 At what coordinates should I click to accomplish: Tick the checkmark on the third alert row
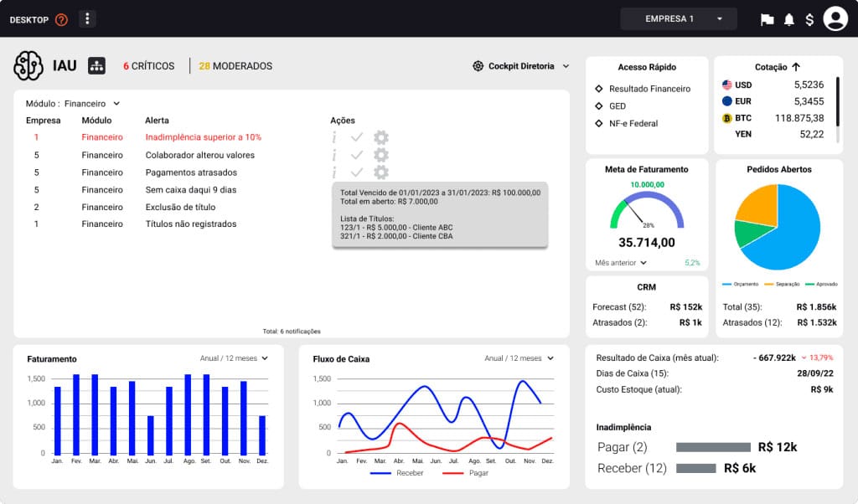[356, 172]
